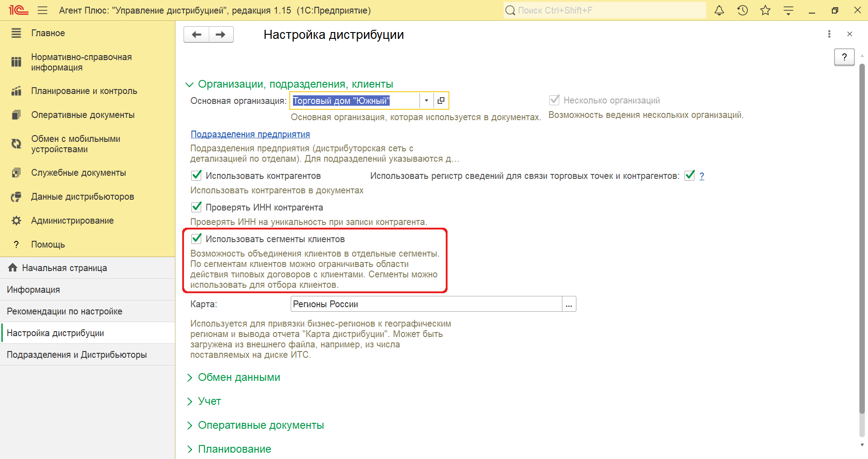The image size is (868, 459).
Task: Select Настройка дистрибуции tab
Action: coord(88,333)
